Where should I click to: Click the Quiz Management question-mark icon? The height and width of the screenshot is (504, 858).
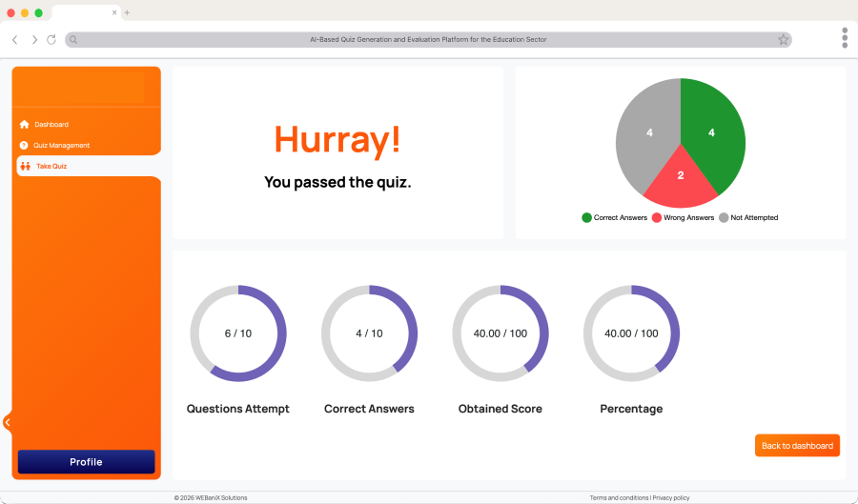(24, 146)
